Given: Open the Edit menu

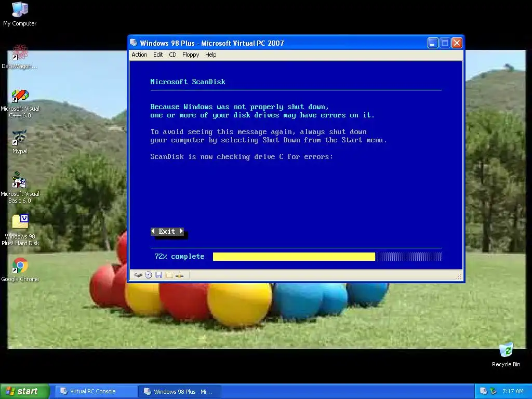Looking at the screenshot, I should point(158,55).
